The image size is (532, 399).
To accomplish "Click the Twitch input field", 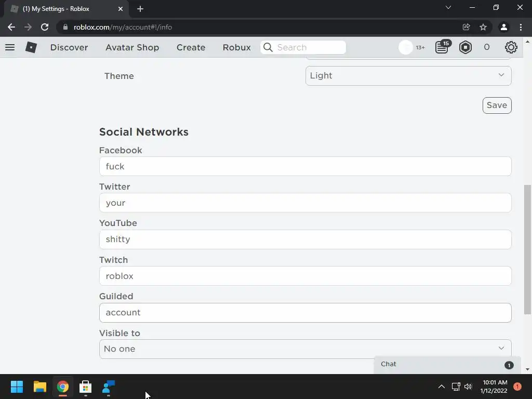I will [x=305, y=276].
